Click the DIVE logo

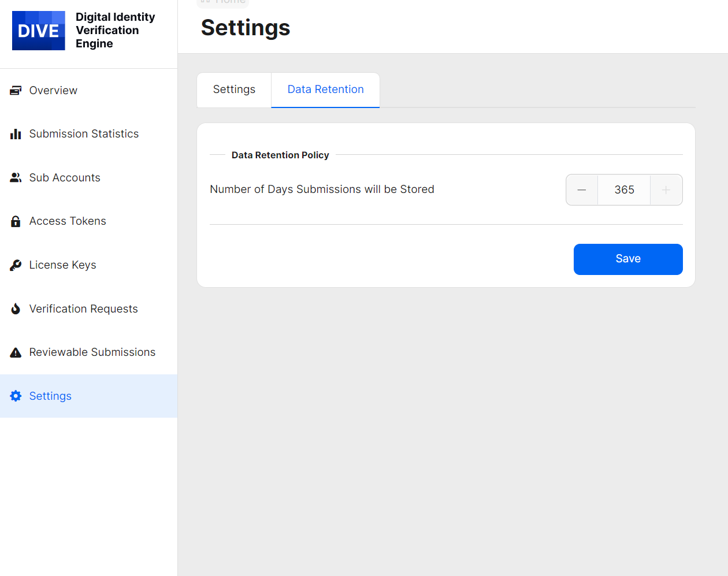pyautogui.click(x=38, y=31)
